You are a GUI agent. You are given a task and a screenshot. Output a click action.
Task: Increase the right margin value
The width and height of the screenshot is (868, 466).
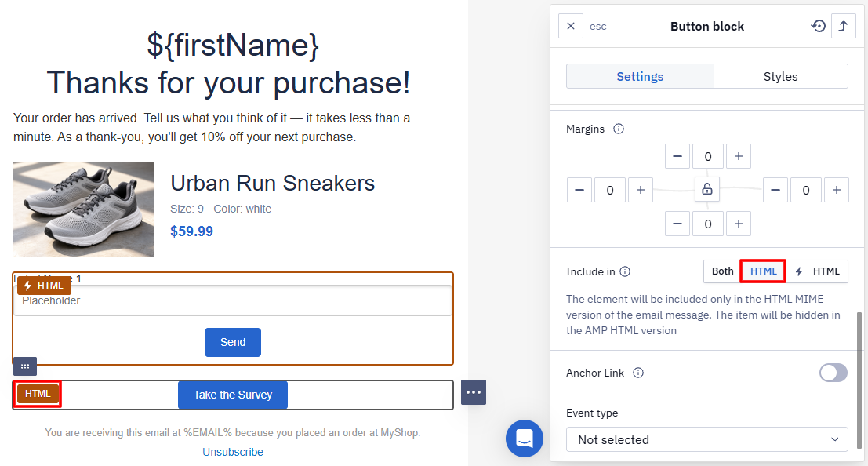837,190
